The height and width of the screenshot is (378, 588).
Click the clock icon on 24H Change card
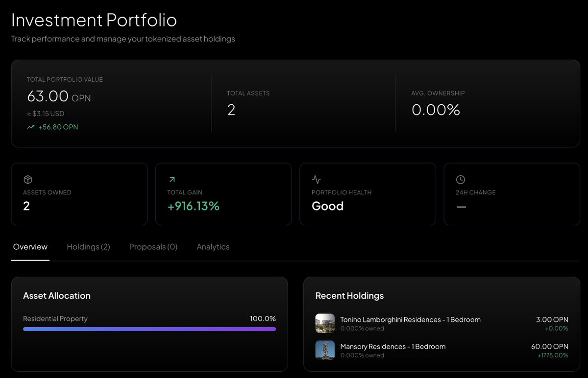click(x=461, y=179)
